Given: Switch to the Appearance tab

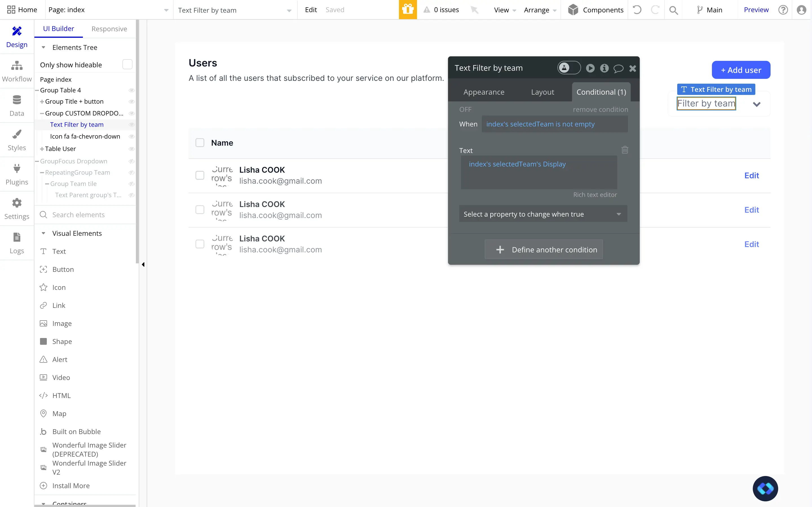Looking at the screenshot, I should 484,92.
